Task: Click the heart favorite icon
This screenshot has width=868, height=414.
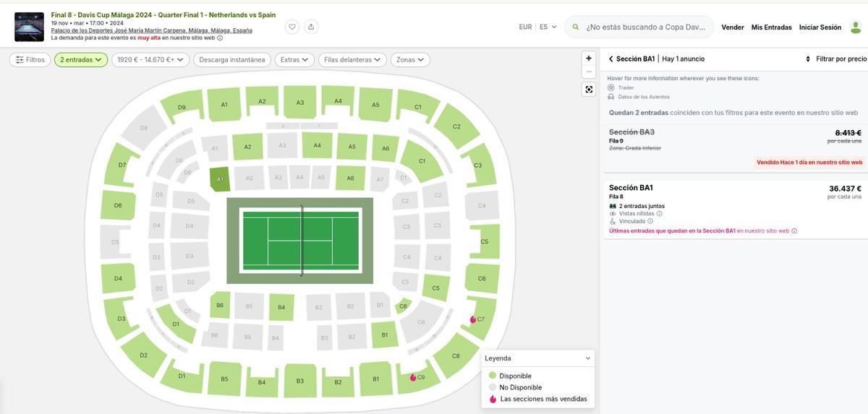Action: (x=292, y=27)
